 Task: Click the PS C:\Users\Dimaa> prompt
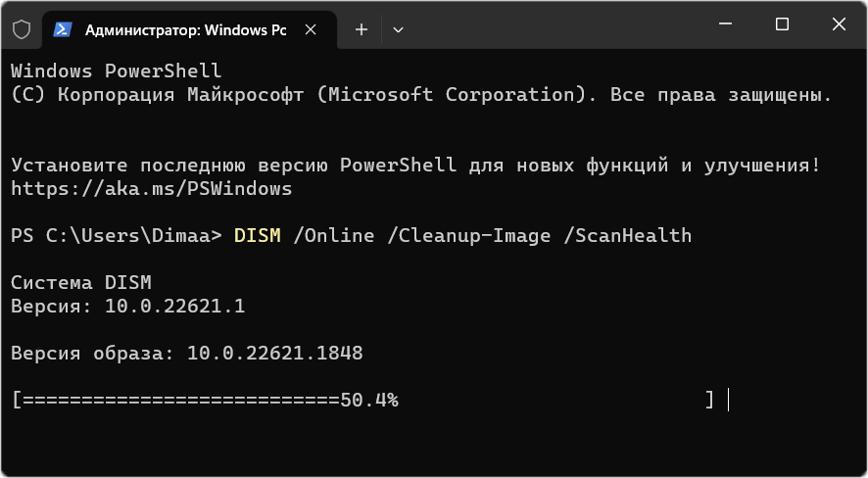coord(118,235)
